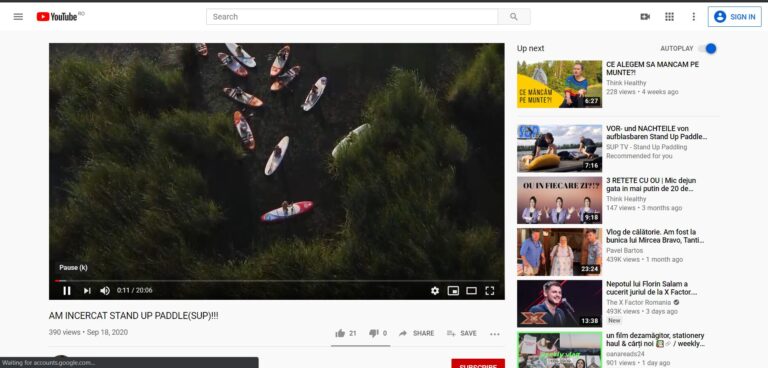Open 3 RETETE CU OU video thumbnail
The image size is (768, 368).
coord(559,200)
